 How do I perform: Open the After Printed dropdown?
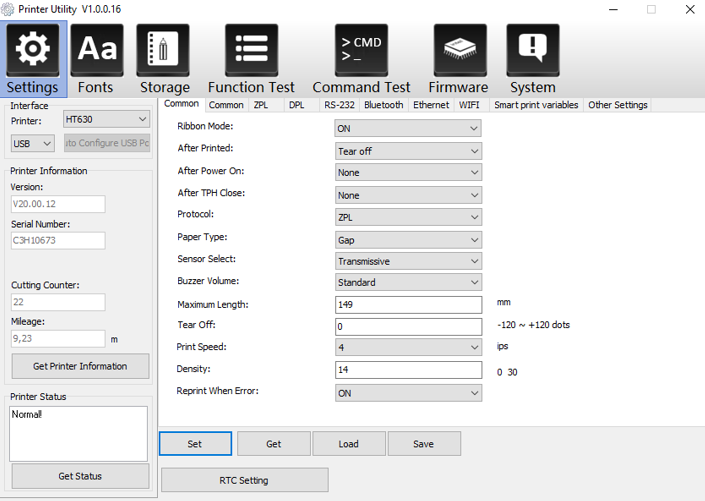[407, 151]
